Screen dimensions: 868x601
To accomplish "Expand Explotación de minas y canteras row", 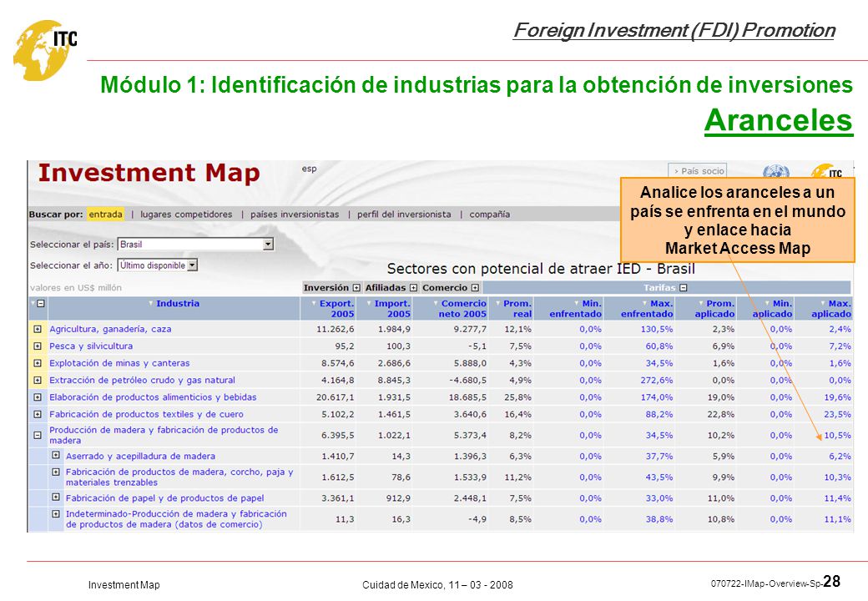I will click(37, 364).
